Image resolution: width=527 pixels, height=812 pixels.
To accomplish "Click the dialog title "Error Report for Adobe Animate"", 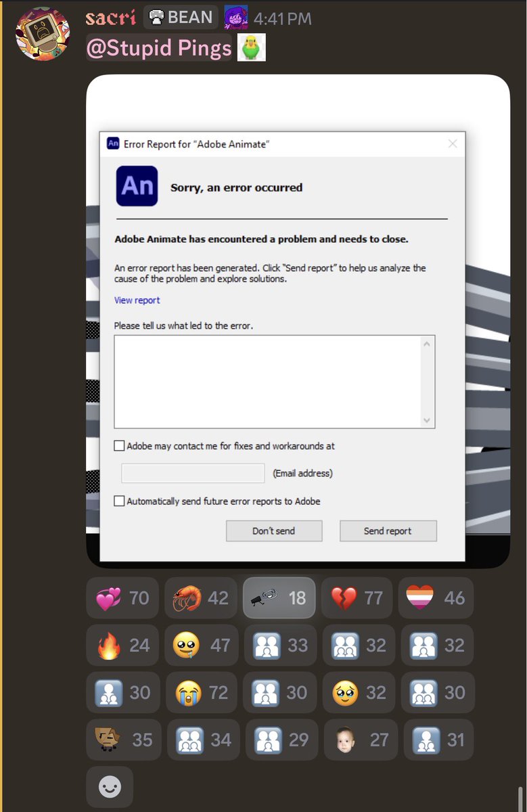I will [x=197, y=144].
